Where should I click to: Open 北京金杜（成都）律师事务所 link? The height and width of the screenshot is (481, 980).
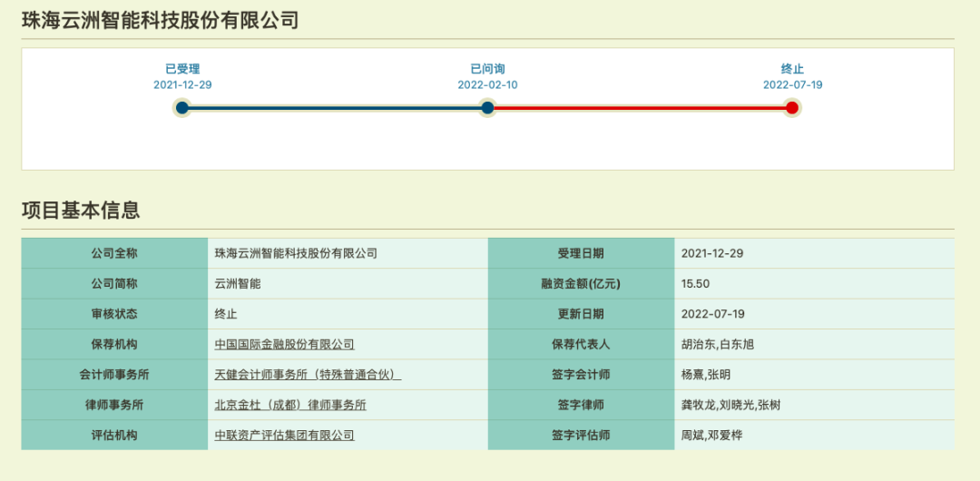click(290, 405)
